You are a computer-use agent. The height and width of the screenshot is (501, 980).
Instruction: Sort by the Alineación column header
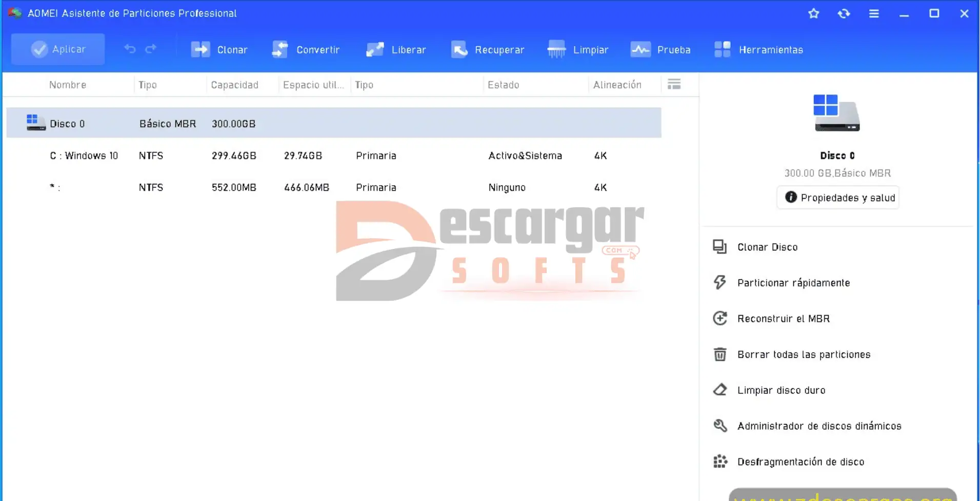coord(617,85)
